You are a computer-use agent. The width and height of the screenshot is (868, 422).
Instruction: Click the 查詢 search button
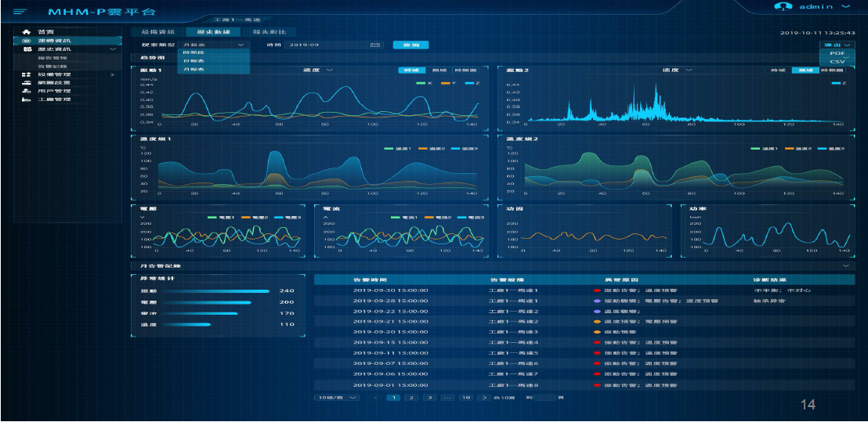click(410, 45)
